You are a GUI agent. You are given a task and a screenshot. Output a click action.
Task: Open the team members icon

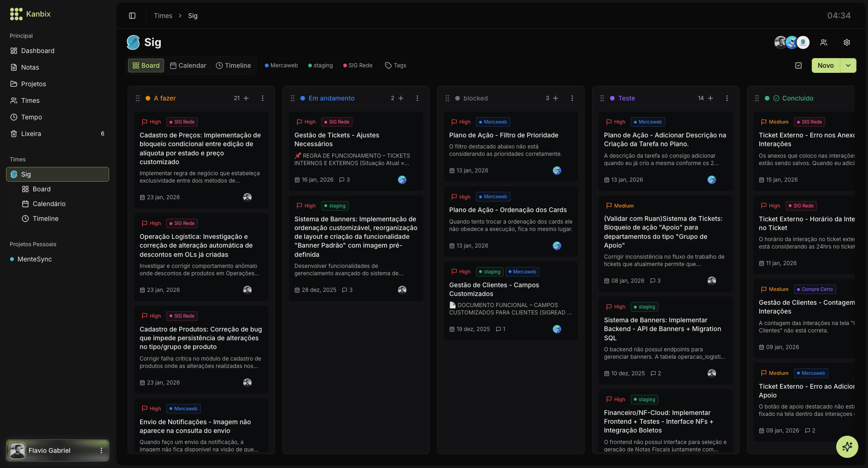pyautogui.click(x=824, y=42)
